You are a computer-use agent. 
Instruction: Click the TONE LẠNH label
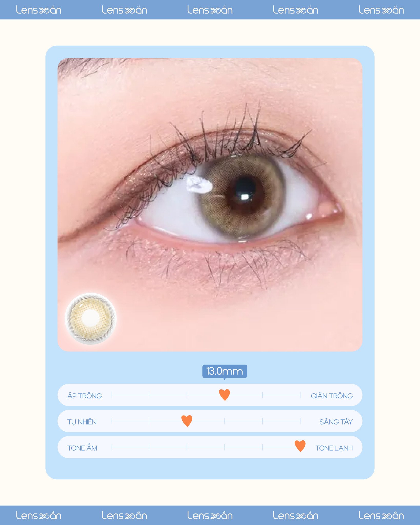click(x=334, y=448)
